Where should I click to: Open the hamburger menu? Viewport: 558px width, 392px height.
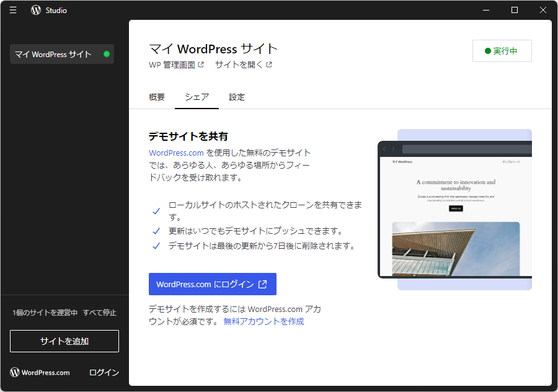coord(13,10)
